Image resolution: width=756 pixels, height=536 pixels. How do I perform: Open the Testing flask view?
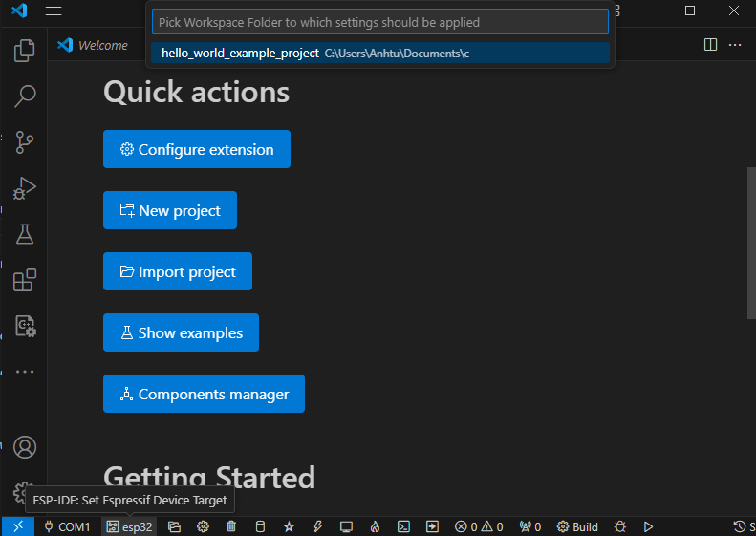[24, 234]
